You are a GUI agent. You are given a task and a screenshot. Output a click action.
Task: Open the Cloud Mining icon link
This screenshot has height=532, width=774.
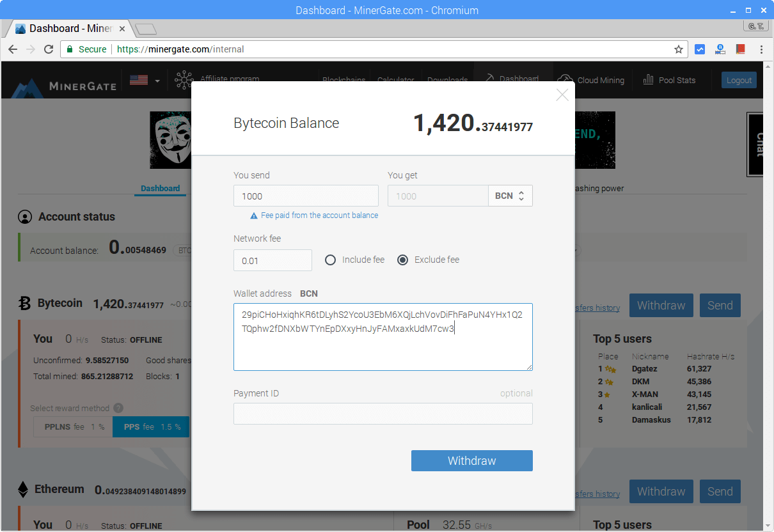565,80
